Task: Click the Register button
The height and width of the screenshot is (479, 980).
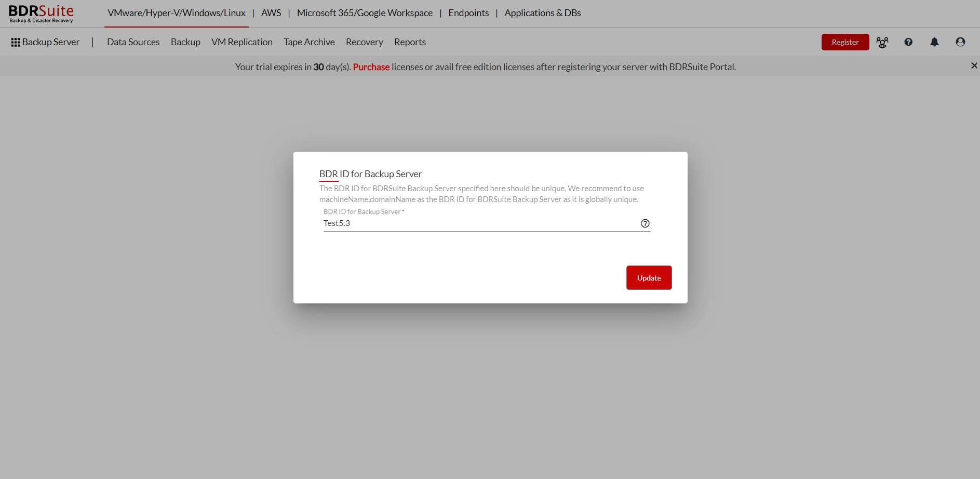Action: tap(845, 42)
